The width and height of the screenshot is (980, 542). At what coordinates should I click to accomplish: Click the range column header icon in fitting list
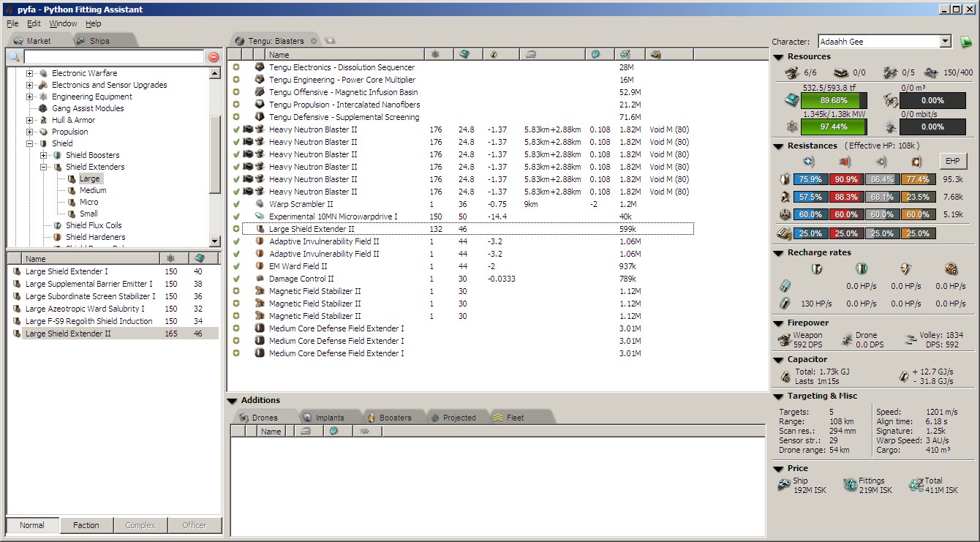pyautogui.click(x=531, y=54)
